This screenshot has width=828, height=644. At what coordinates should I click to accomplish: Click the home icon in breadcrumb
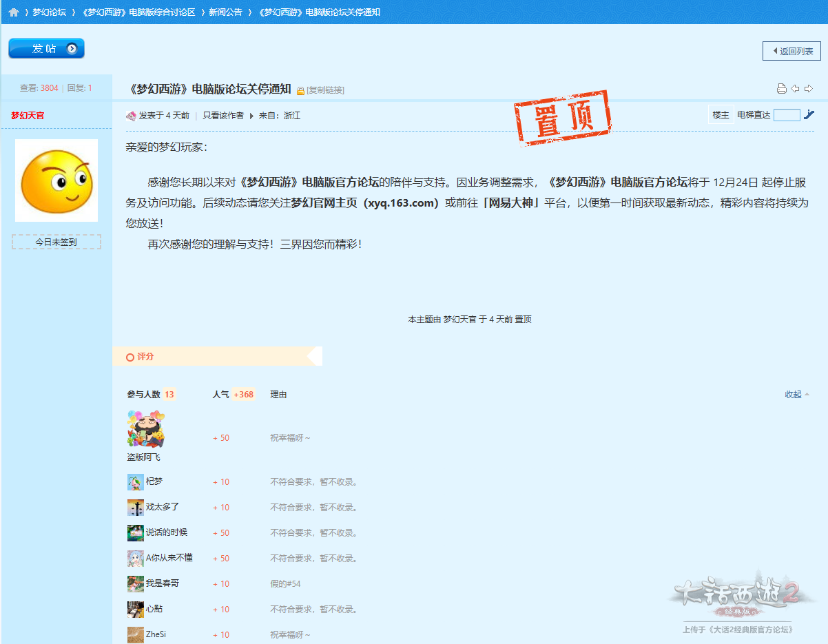tap(14, 12)
